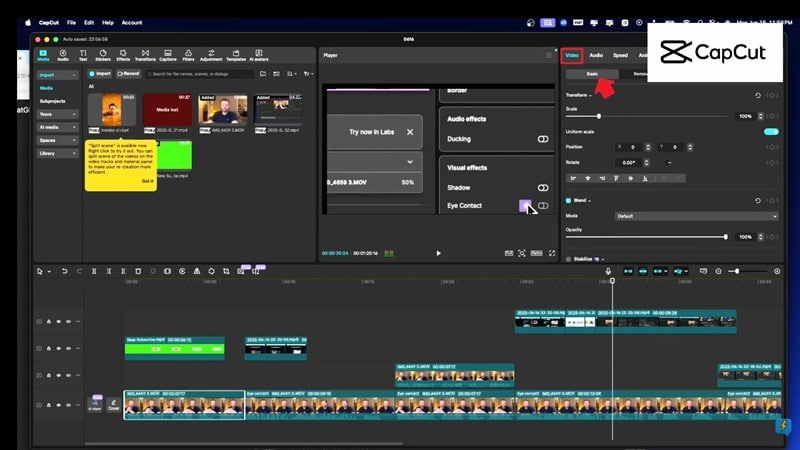Toggle the Uniform scale switch
This screenshot has width=800, height=450.
click(771, 132)
